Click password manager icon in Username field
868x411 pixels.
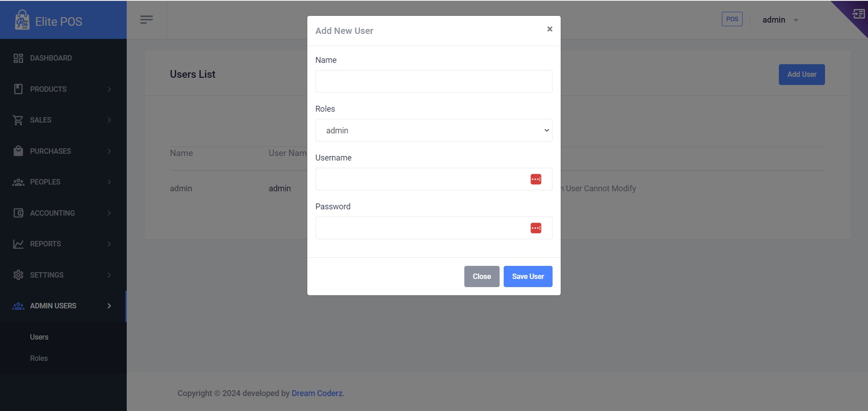(x=536, y=180)
